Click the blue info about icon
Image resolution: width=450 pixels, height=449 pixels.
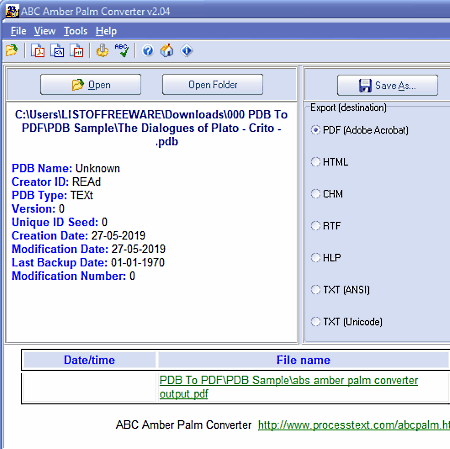coord(187,51)
